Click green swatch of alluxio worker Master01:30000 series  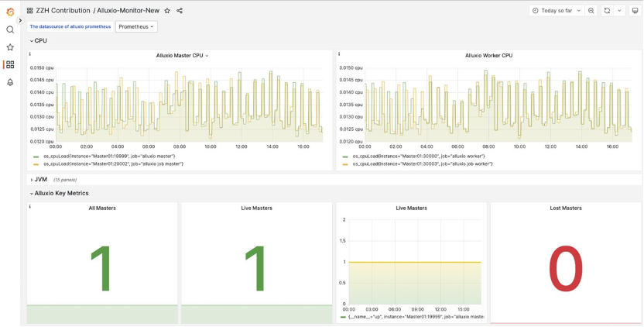(x=345, y=157)
